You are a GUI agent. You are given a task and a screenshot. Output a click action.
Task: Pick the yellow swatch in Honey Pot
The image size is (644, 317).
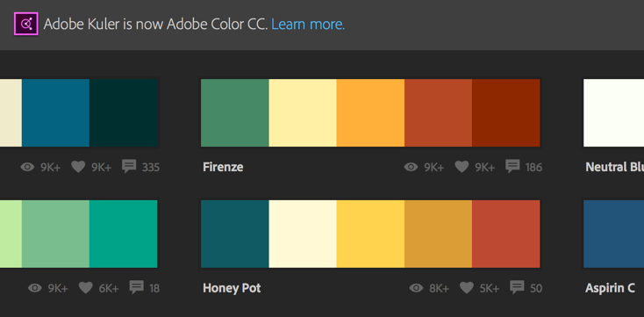pyautogui.click(x=370, y=234)
